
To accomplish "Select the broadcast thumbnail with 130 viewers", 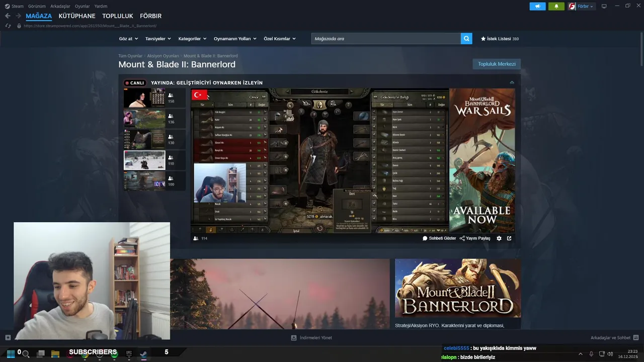I will [144, 139].
